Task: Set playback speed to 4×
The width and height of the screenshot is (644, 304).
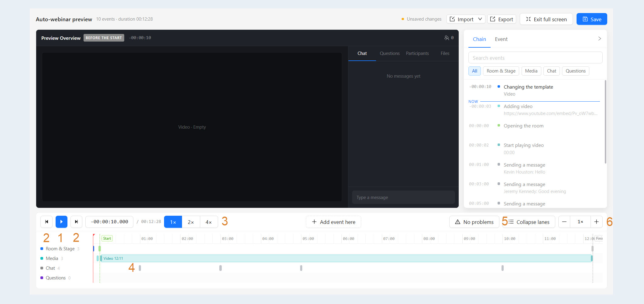Action: pyautogui.click(x=209, y=222)
